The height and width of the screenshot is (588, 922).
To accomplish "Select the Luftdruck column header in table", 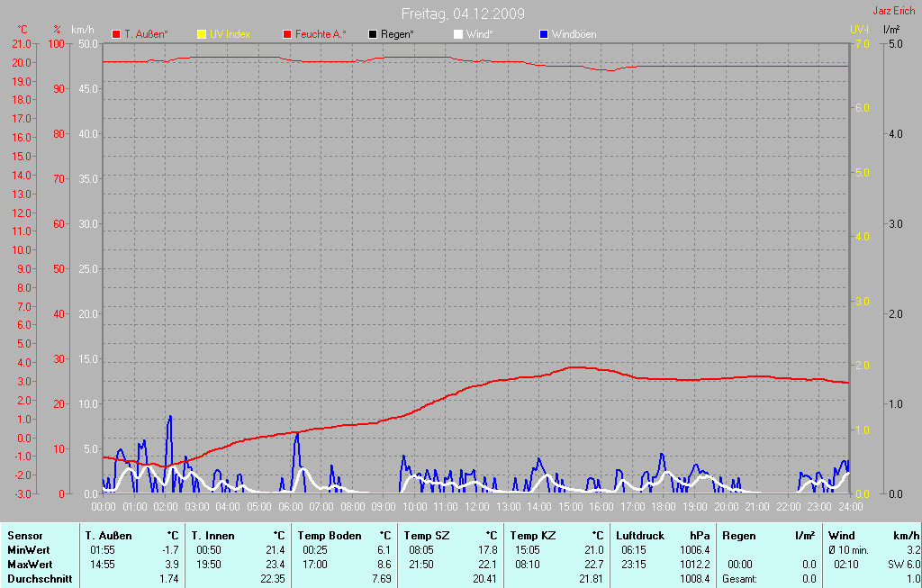I will (640, 536).
